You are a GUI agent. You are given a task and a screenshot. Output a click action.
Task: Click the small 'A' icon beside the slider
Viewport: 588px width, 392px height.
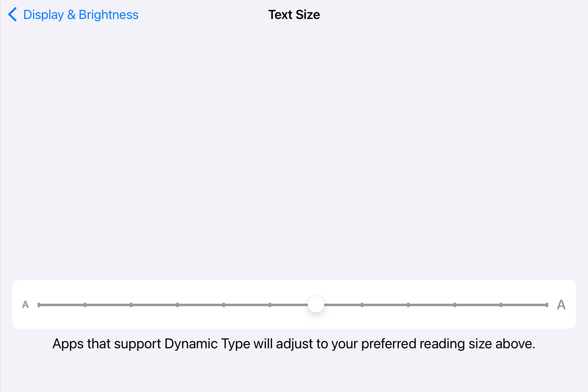(x=25, y=305)
